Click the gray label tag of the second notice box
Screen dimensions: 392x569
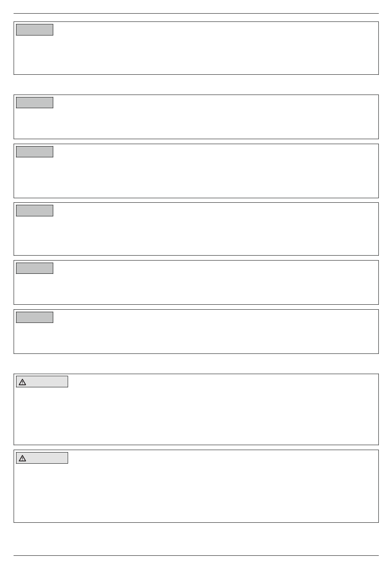click(x=35, y=103)
